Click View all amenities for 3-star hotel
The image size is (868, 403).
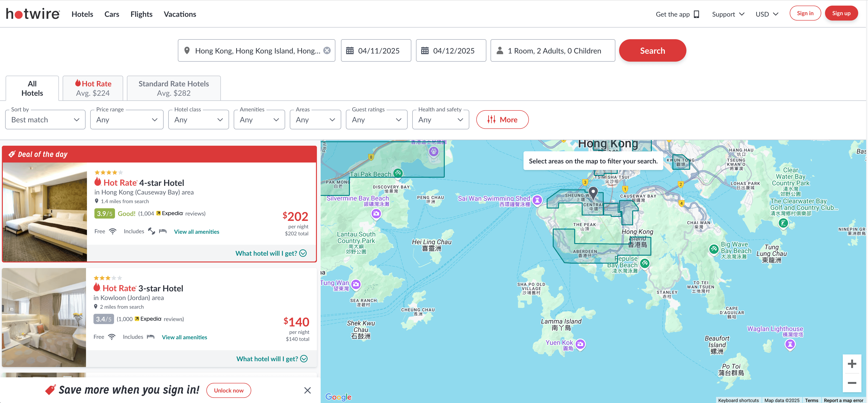coord(184,337)
